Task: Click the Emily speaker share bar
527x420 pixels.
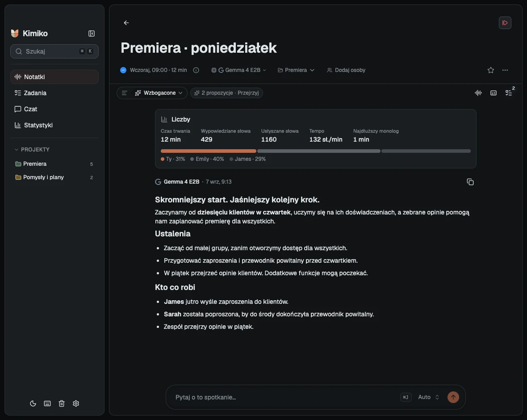Action: [318, 151]
